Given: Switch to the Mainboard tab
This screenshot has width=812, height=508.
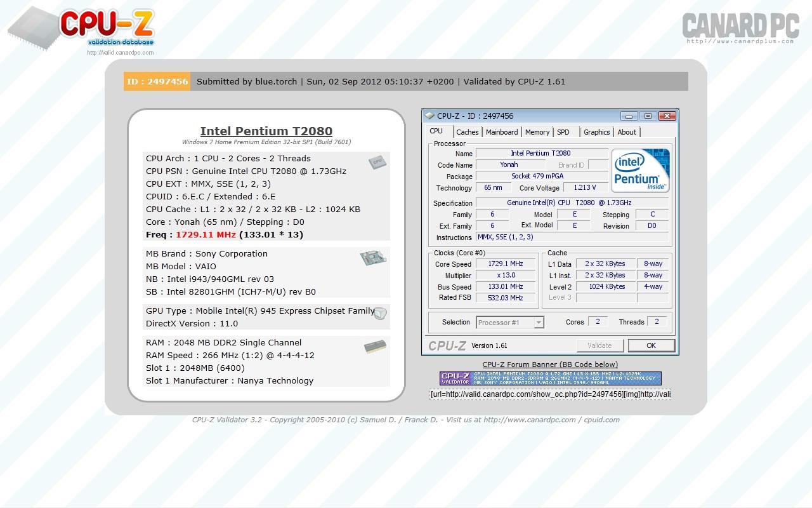Looking at the screenshot, I should tap(502, 132).
